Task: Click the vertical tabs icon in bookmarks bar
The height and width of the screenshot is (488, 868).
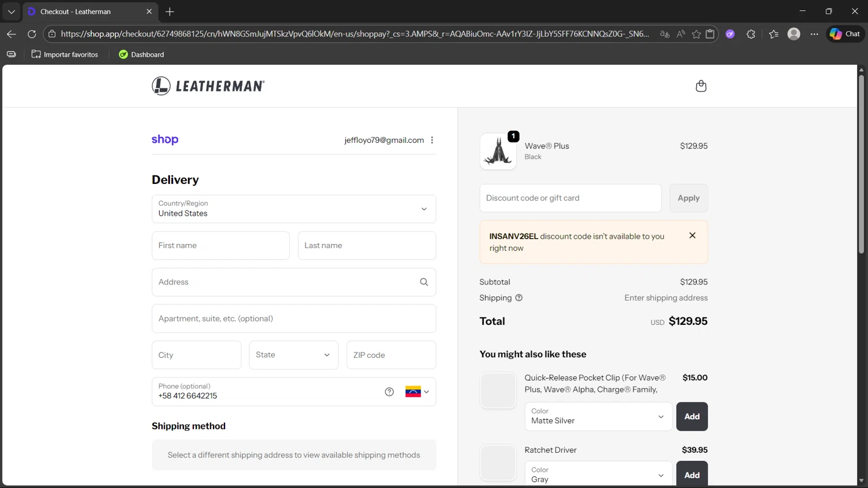Action: click(x=11, y=54)
